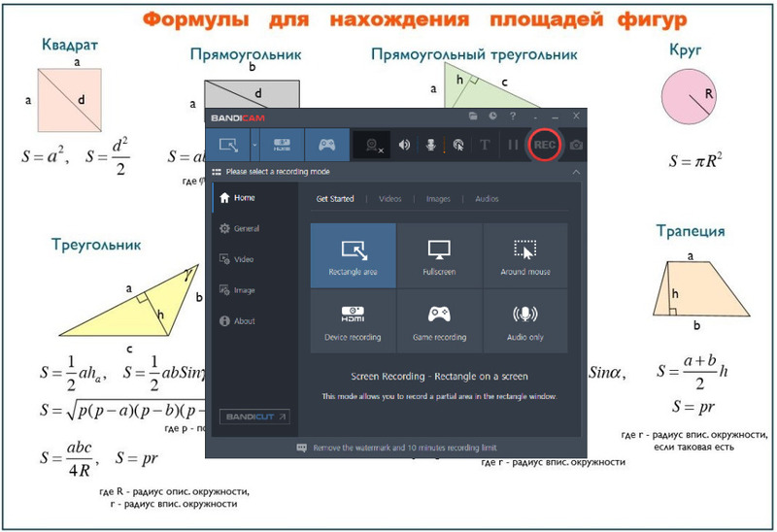
Task: Click the 'Прямоугольный треугольник' heading in background
Action: [x=474, y=54]
